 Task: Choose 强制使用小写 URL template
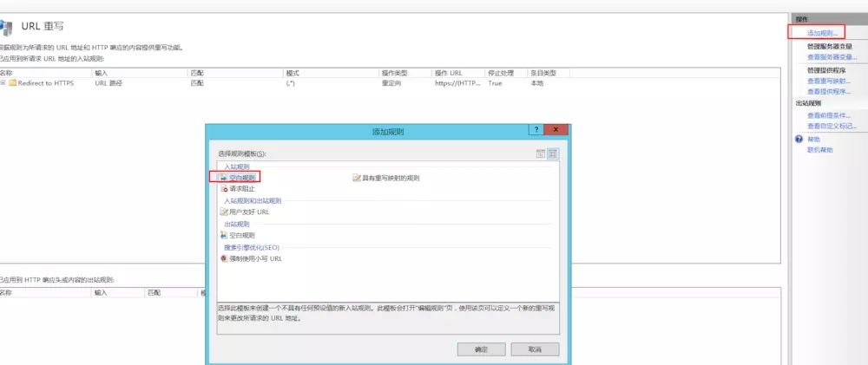coord(255,258)
